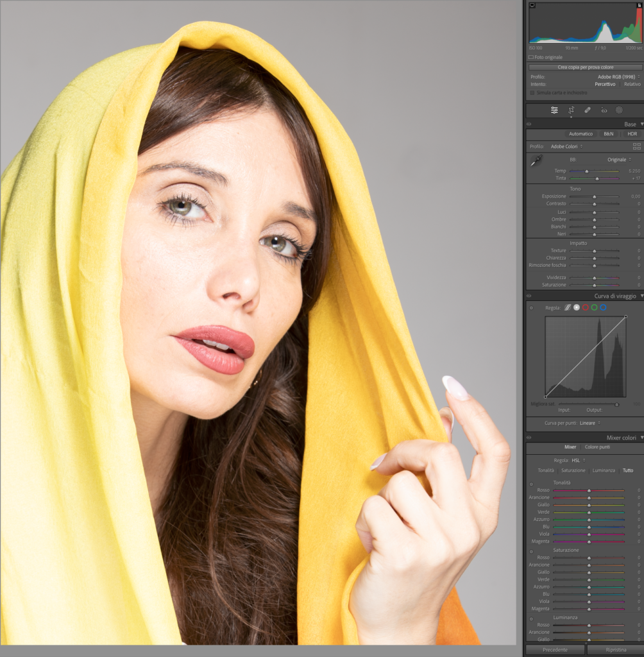This screenshot has width=644, height=657.
Task: Click the Contrasto slider handle
Action: 594,204
